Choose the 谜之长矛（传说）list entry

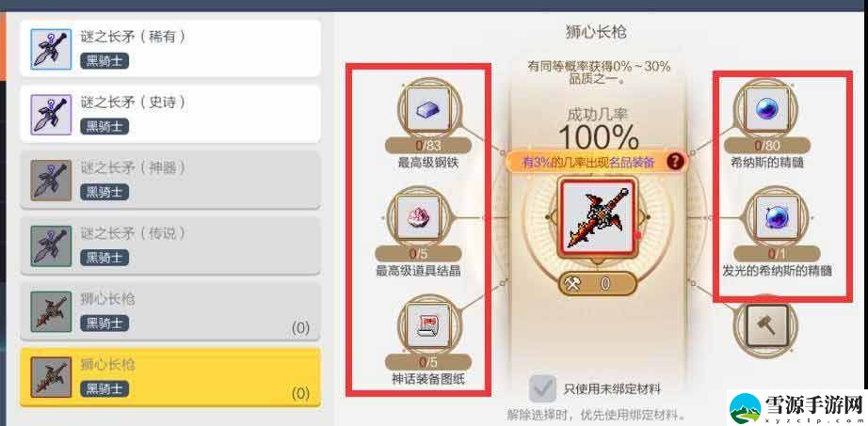tap(170, 245)
